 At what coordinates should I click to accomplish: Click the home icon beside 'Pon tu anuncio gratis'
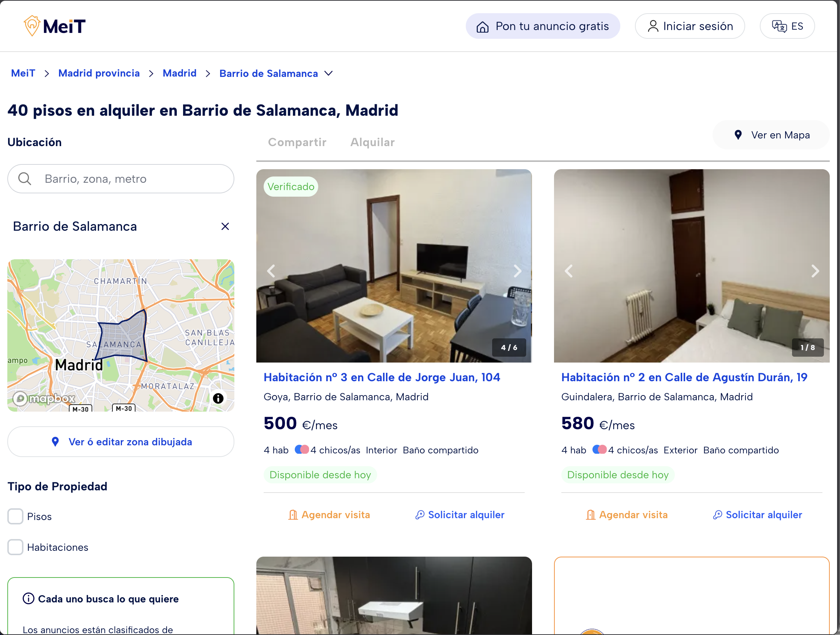tap(483, 26)
